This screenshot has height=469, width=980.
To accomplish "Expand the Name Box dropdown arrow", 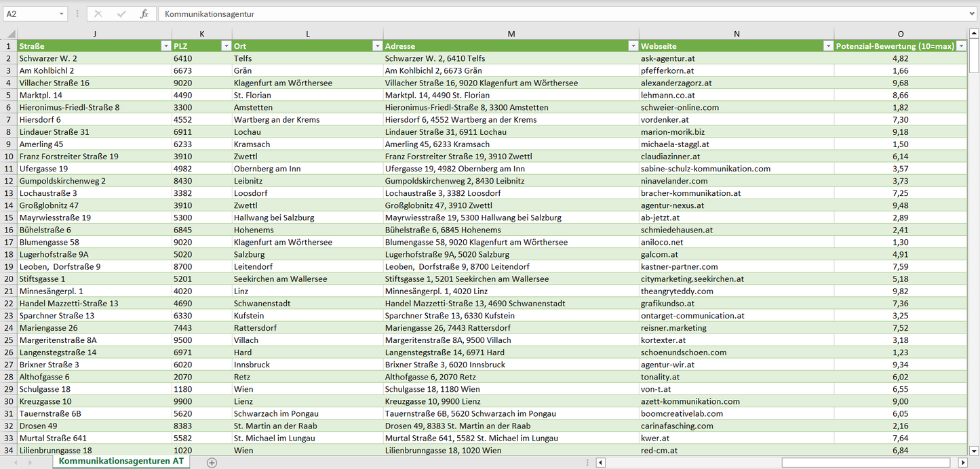I will [62, 14].
